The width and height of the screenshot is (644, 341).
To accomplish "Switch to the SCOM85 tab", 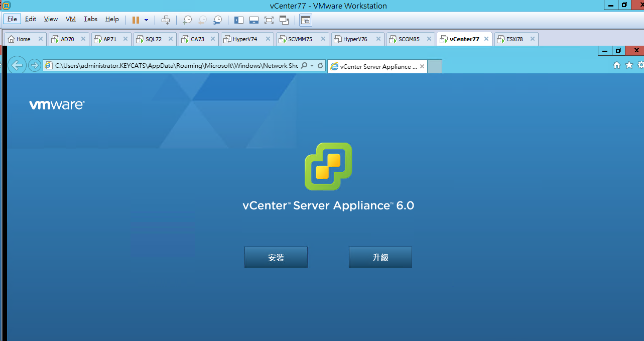I will tap(409, 39).
